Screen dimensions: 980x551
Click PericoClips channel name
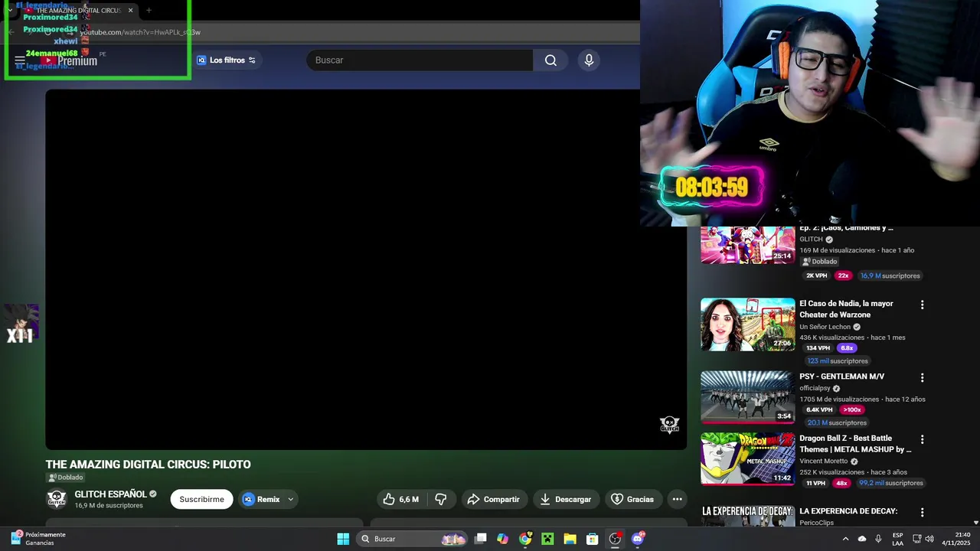click(816, 523)
